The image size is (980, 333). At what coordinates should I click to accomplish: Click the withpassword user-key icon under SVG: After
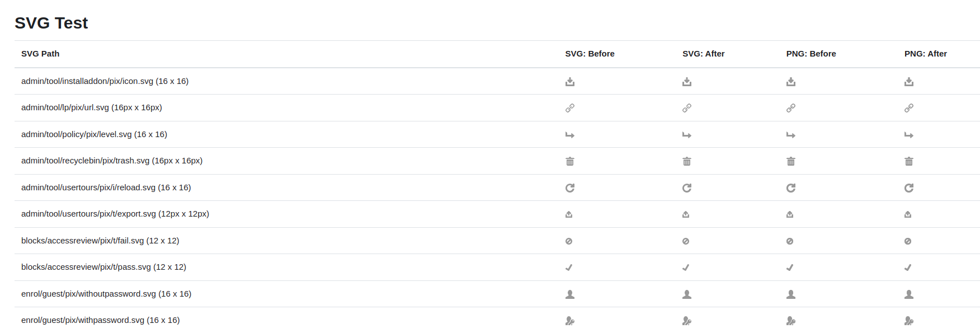point(687,321)
